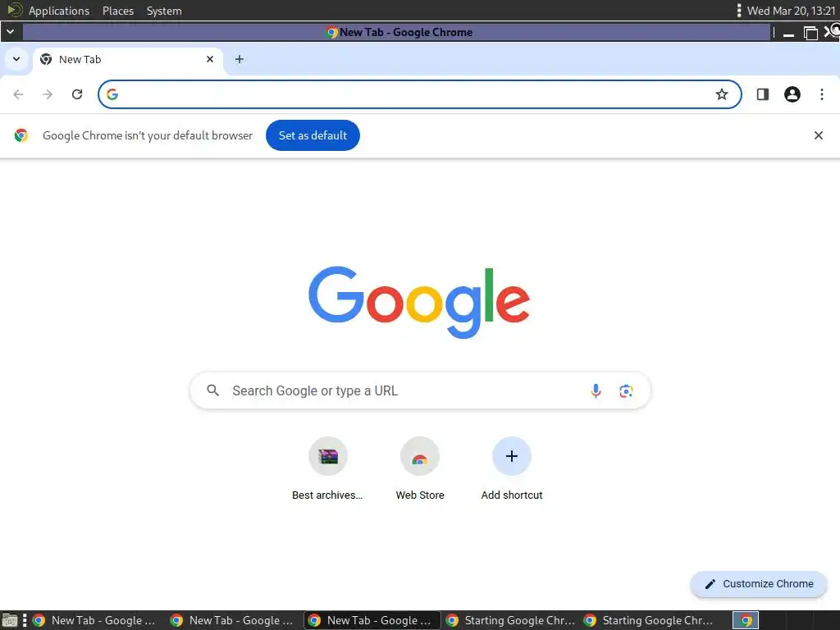Open the System menu
840x630 pixels.
(x=164, y=11)
